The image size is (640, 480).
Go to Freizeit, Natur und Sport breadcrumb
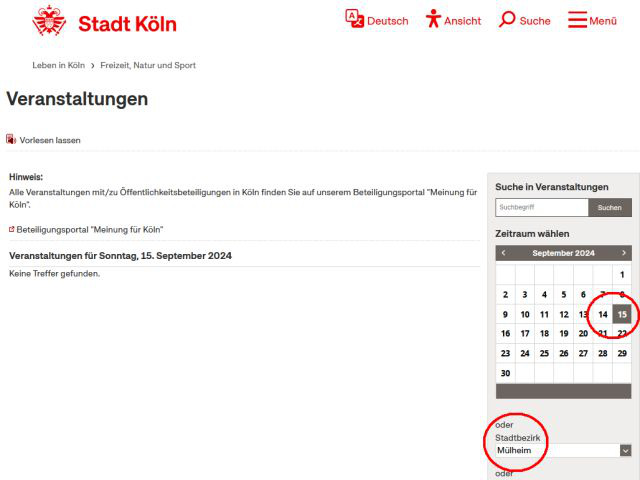148,65
